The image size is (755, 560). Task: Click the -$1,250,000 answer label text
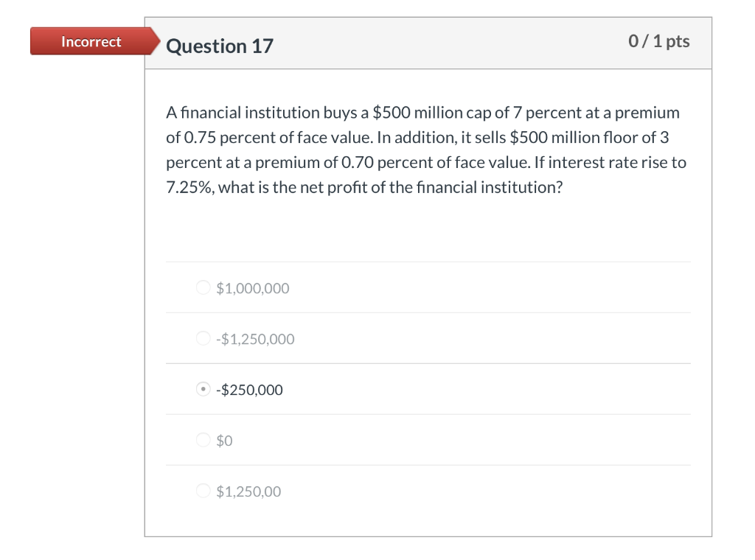point(255,339)
